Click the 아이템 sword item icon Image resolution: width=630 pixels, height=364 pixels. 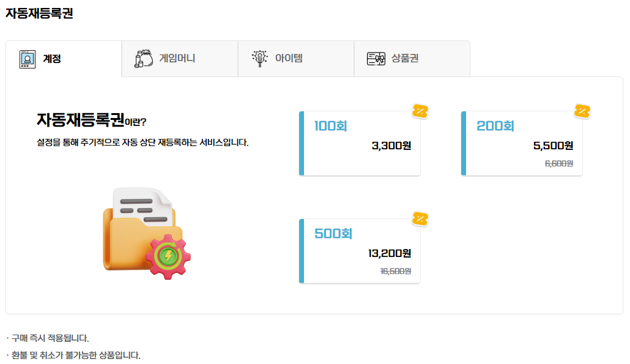259,59
